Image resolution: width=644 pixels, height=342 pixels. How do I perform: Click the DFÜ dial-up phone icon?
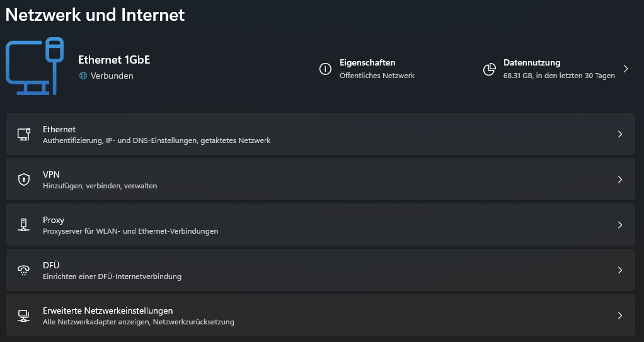point(24,270)
